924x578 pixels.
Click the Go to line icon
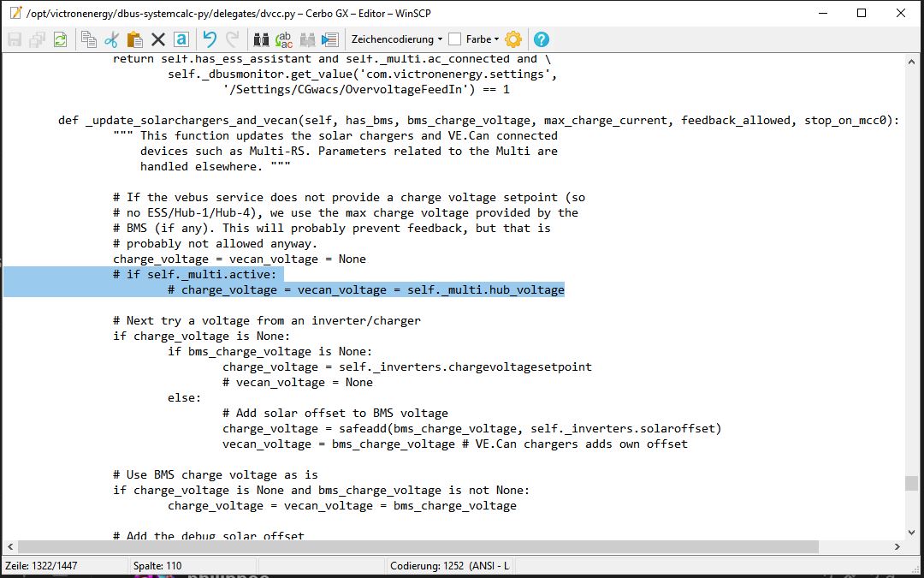329,39
